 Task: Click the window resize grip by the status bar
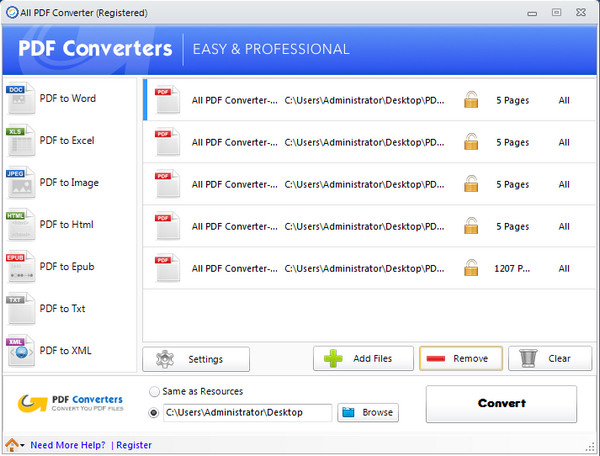tap(590, 446)
